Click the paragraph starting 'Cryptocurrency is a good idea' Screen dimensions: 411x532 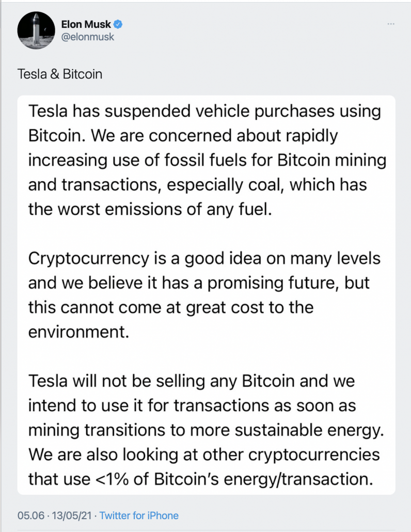pyautogui.click(x=204, y=295)
